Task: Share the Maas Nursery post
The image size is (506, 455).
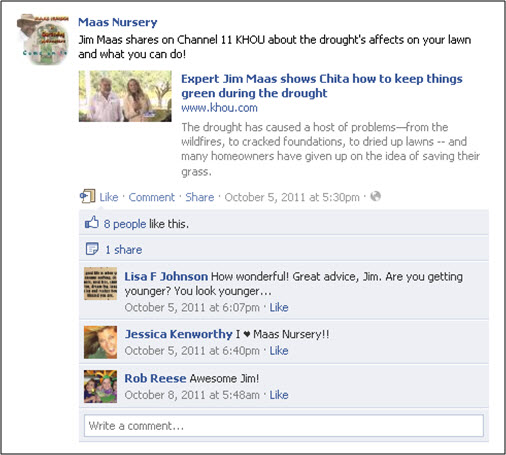Action: click(x=200, y=197)
